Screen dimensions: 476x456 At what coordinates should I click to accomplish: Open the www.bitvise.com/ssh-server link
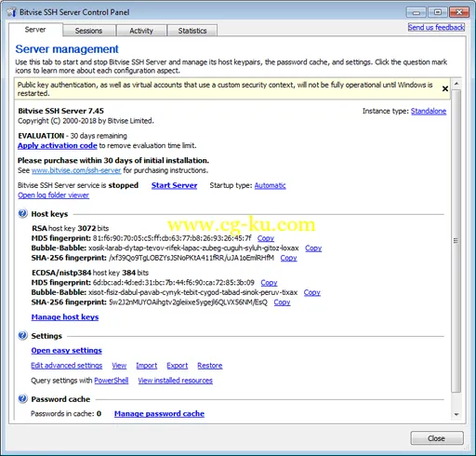tap(76, 170)
